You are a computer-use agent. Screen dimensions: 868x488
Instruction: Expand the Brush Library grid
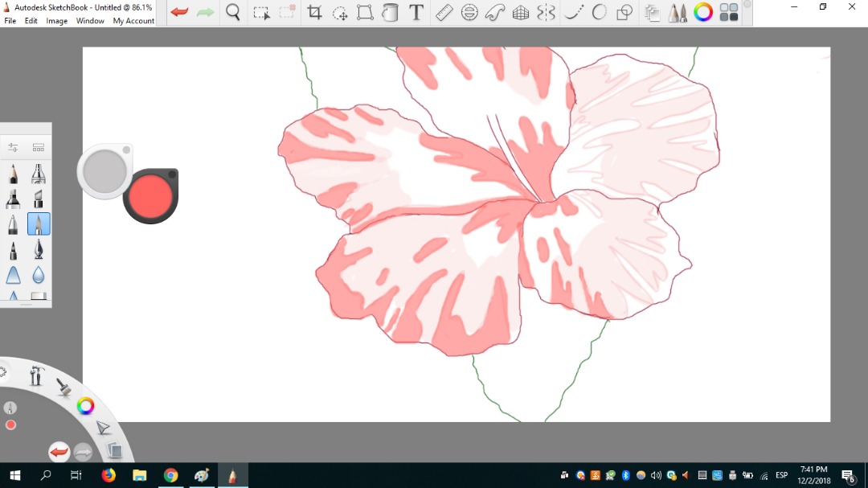tap(38, 147)
